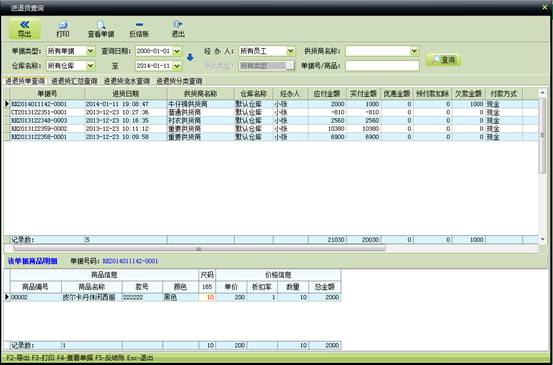The width and height of the screenshot is (553, 365).
Task: Click the 应付金额 column header
Action: coord(327,94)
